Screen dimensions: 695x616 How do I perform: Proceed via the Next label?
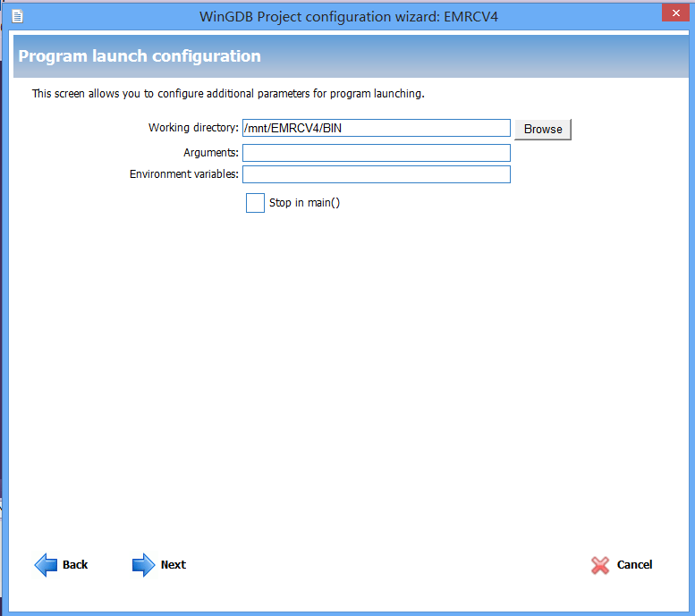click(174, 565)
